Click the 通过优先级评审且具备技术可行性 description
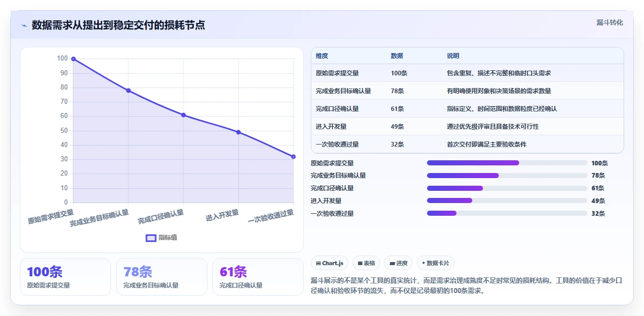Screen dimensions: 644x316 click(493, 127)
